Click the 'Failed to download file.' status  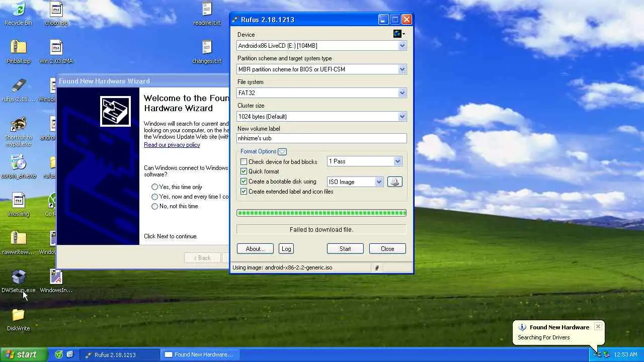[321, 229]
